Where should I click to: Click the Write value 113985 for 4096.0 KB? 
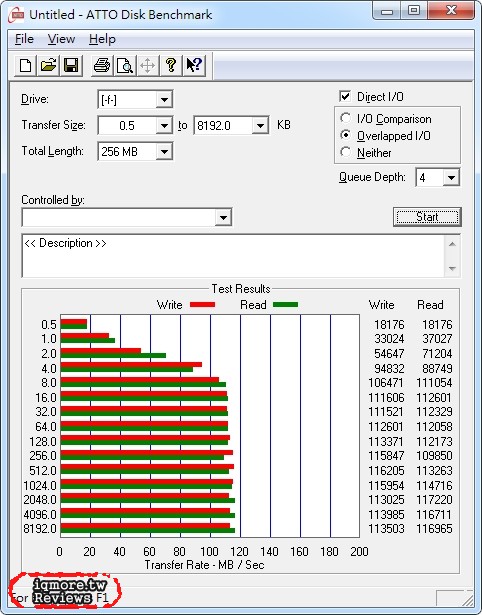coord(386,515)
